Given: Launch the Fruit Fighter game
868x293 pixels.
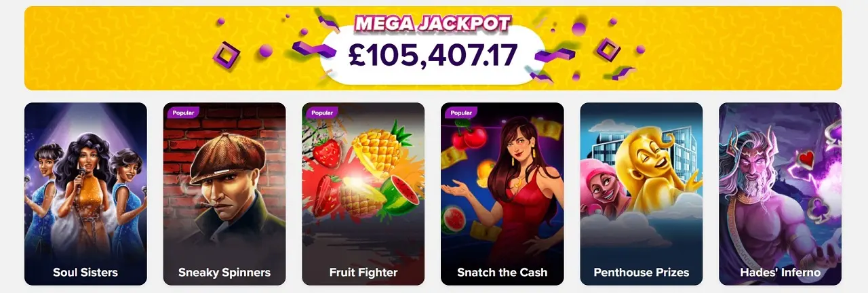Looking at the screenshot, I should [x=363, y=193].
